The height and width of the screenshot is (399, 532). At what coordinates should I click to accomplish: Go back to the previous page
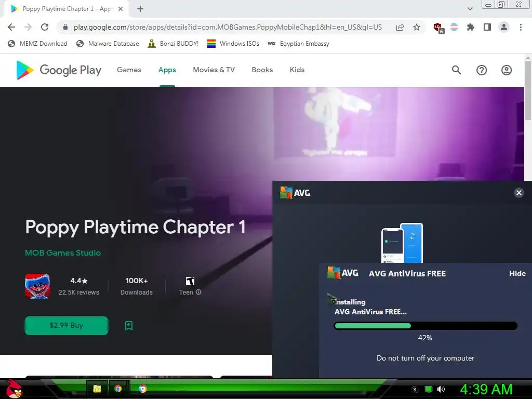coord(11,27)
